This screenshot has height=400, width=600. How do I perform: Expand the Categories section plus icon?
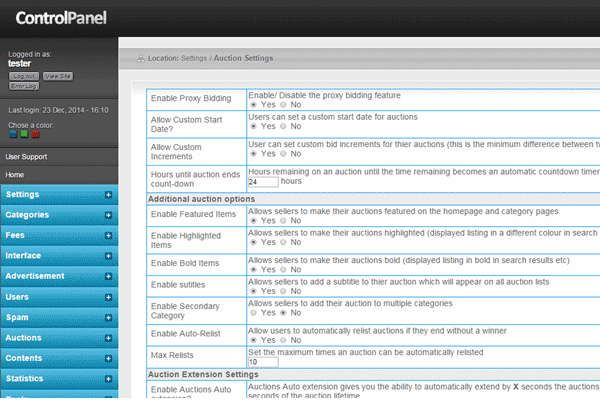pos(108,215)
